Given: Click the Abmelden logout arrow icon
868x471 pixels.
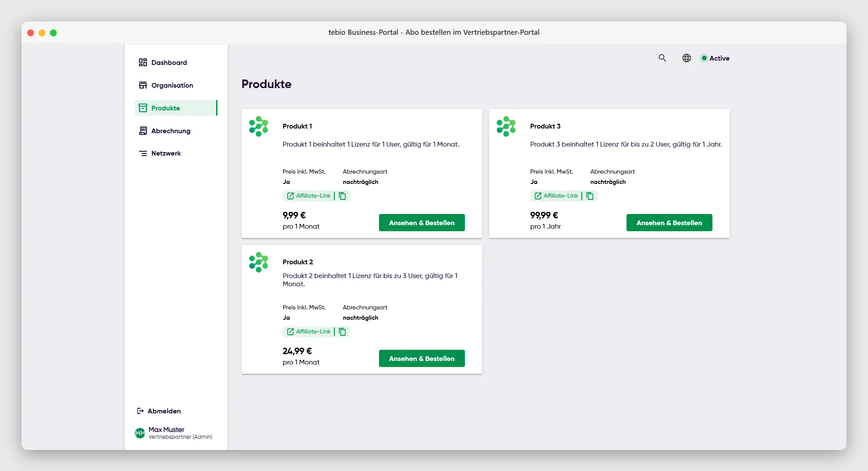Looking at the screenshot, I should pos(140,411).
